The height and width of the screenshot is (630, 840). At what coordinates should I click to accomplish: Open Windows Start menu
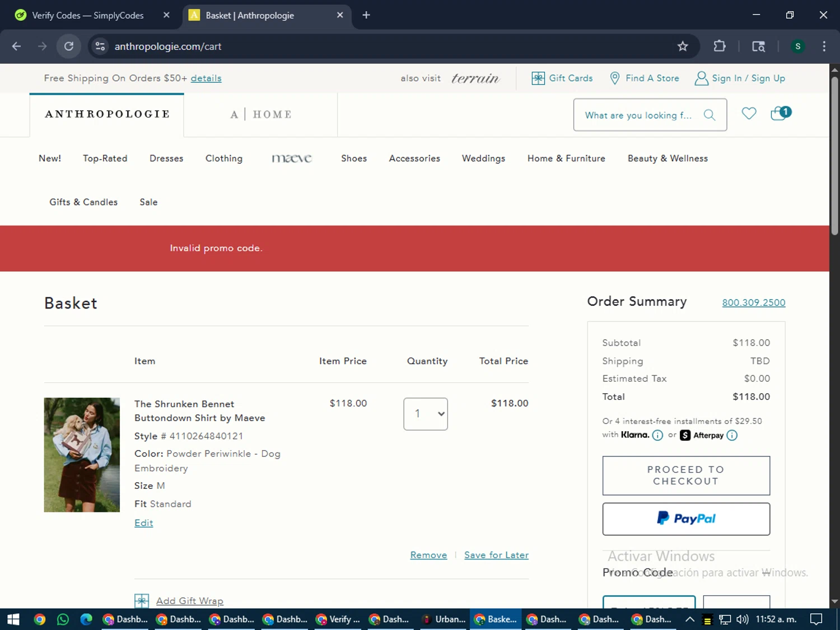[13, 619]
